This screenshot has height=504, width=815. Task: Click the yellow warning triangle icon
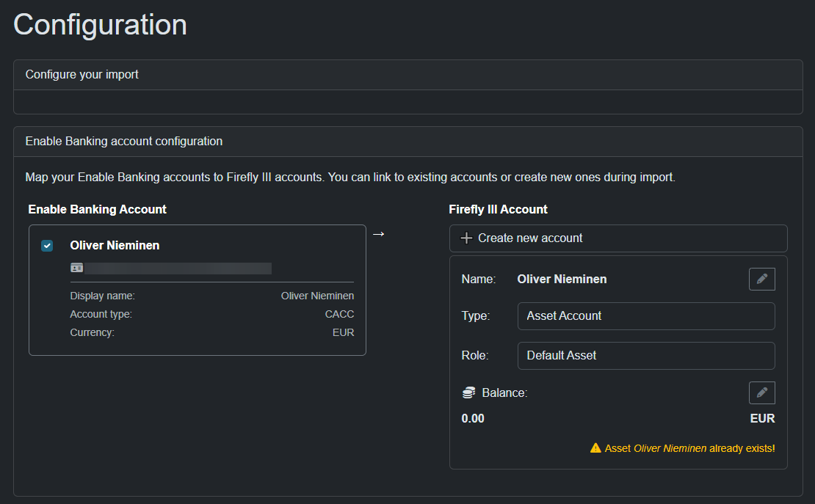[596, 448]
